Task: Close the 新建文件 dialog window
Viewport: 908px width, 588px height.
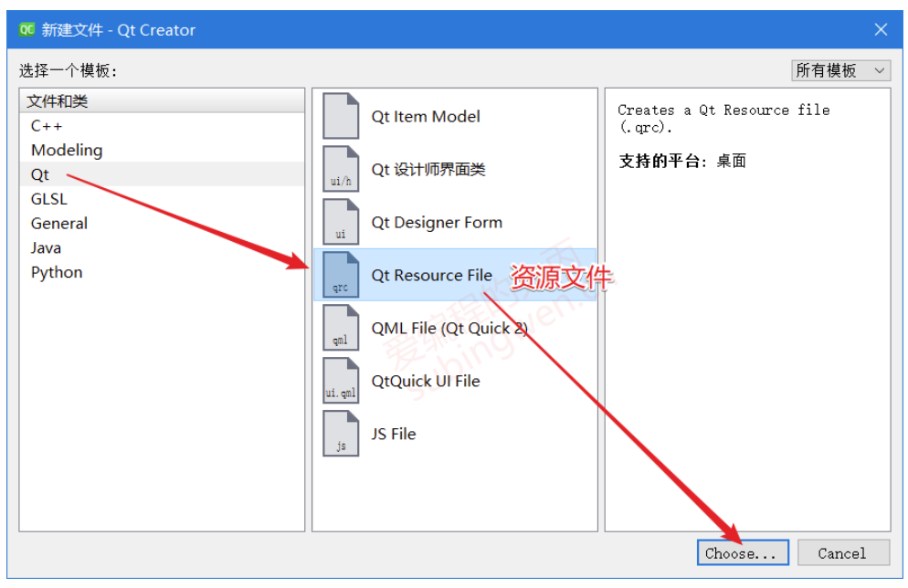Action: 881,29
